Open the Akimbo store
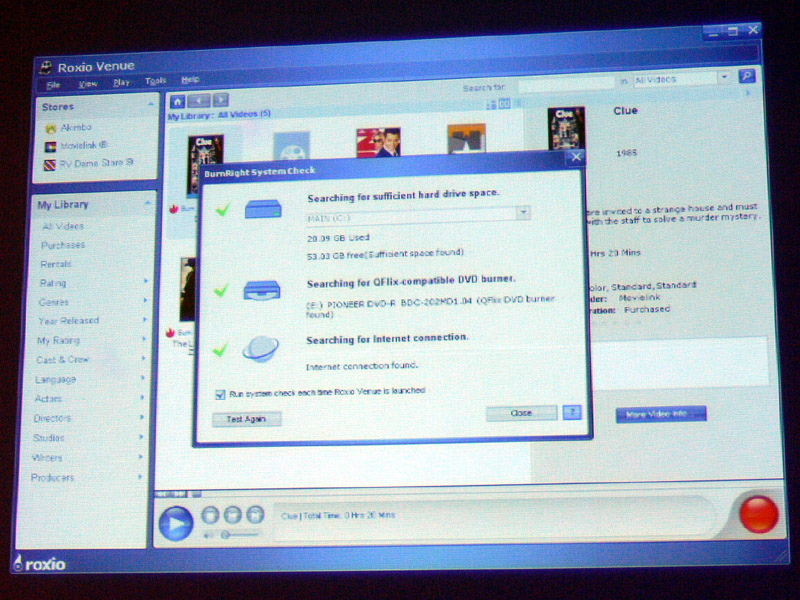 click(69, 129)
